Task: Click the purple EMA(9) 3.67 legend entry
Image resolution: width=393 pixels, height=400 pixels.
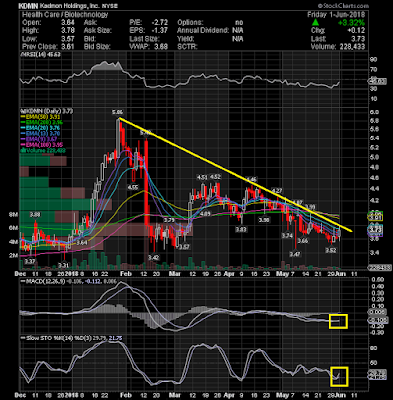Action: pyautogui.click(x=39, y=139)
